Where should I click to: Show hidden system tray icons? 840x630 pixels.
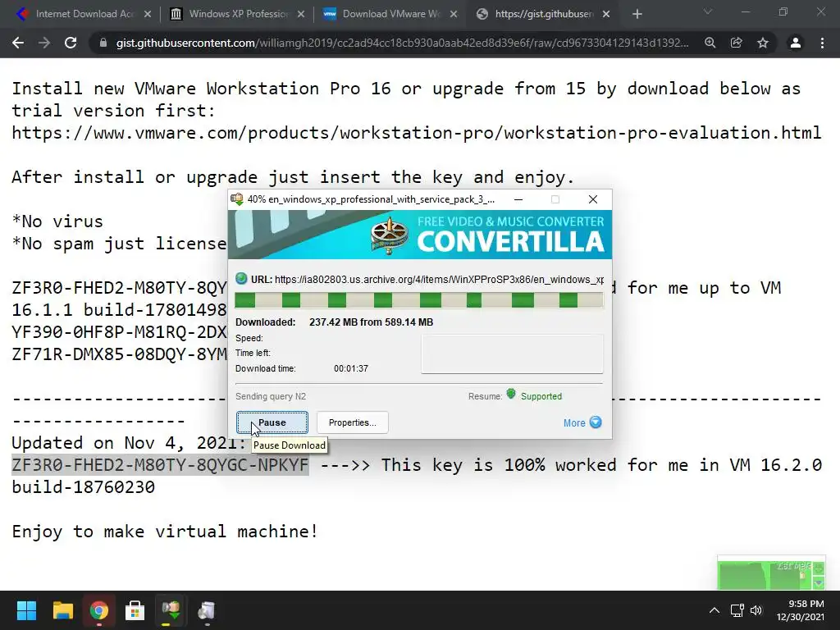click(714, 610)
